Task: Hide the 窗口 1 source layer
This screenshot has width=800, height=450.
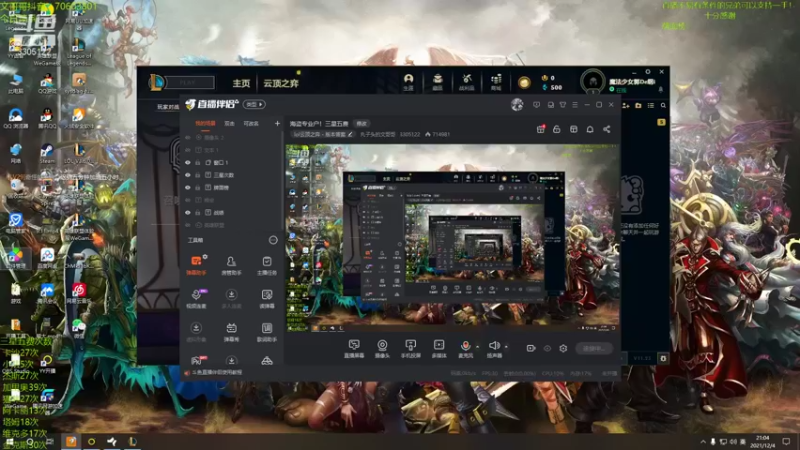Action: (x=188, y=162)
